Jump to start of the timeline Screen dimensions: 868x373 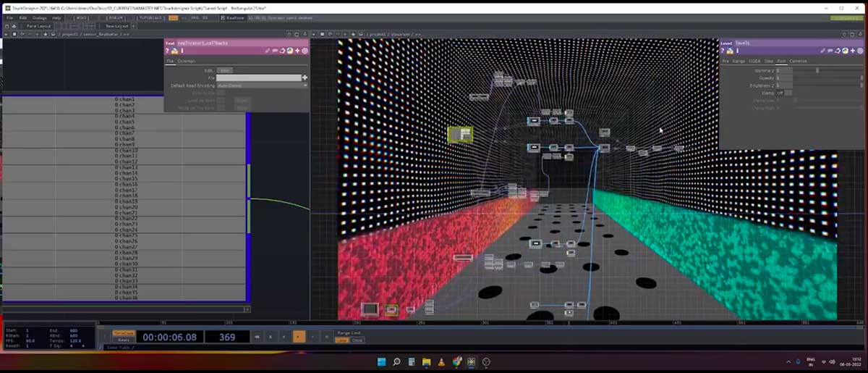coord(257,337)
